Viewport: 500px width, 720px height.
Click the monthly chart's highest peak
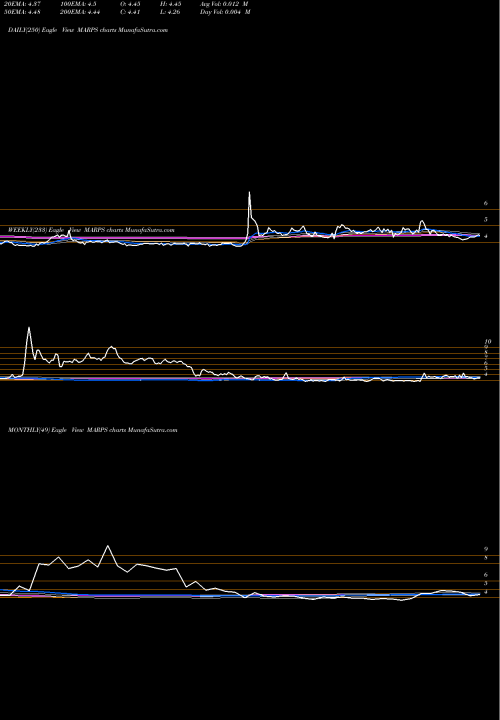point(108,546)
